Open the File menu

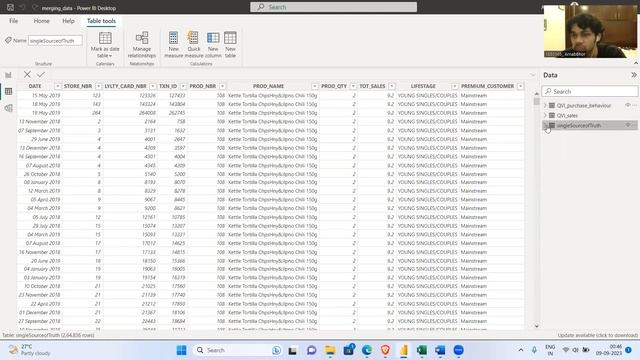coord(13,21)
